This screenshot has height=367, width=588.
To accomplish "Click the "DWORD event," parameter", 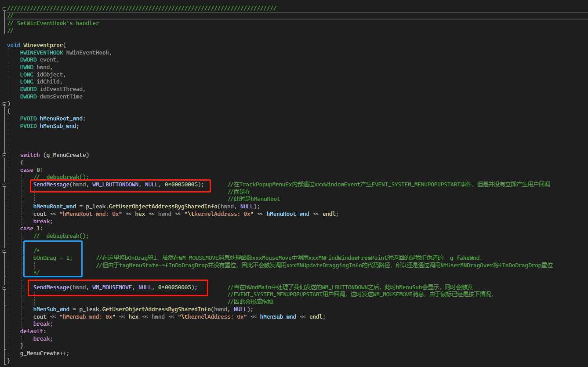I will pos(40,60).
